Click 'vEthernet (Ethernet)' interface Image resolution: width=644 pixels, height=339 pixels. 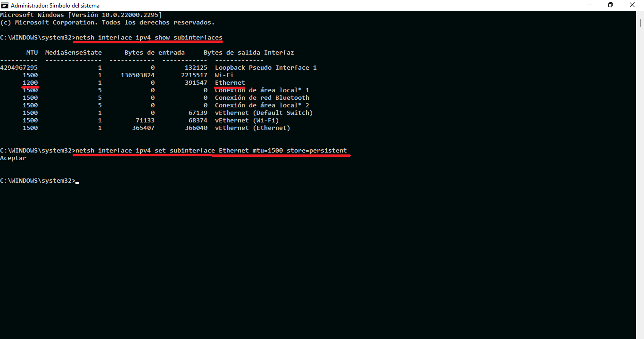point(253,128)
